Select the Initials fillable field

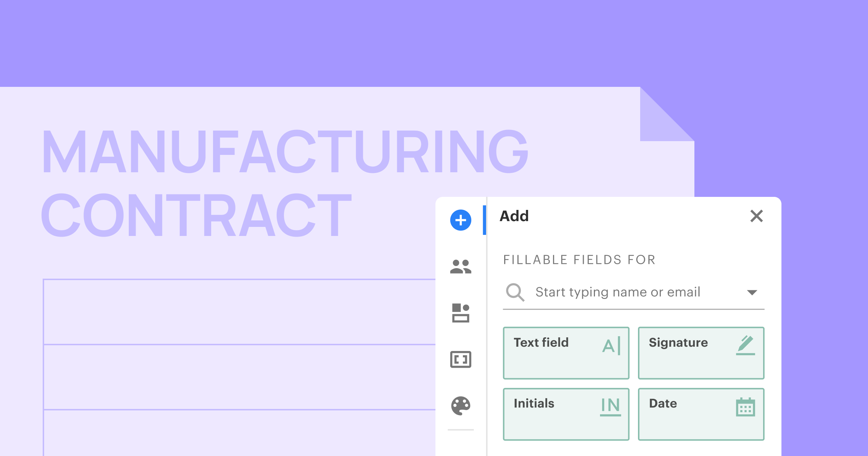(566, 414)
